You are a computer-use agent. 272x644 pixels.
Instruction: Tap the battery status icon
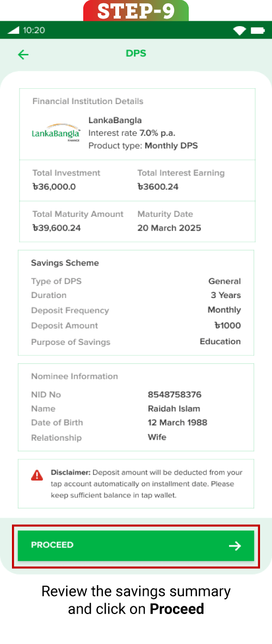pyautogui.click(x=258, y=31)
